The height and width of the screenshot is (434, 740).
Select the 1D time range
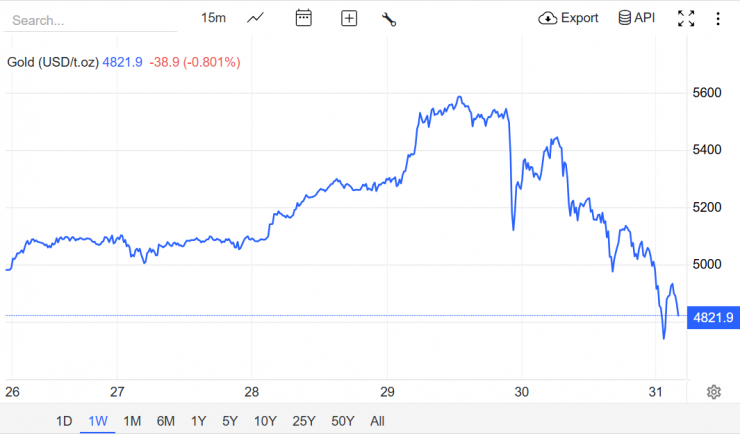coord(64,421)
